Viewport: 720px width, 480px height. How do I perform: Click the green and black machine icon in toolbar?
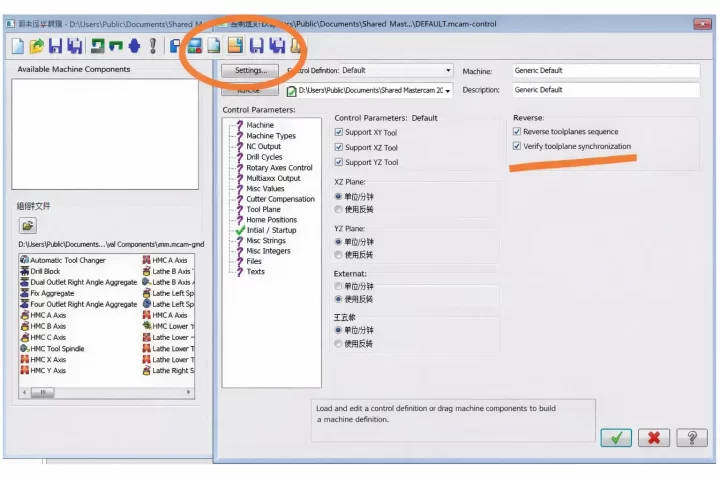point(97,46)
